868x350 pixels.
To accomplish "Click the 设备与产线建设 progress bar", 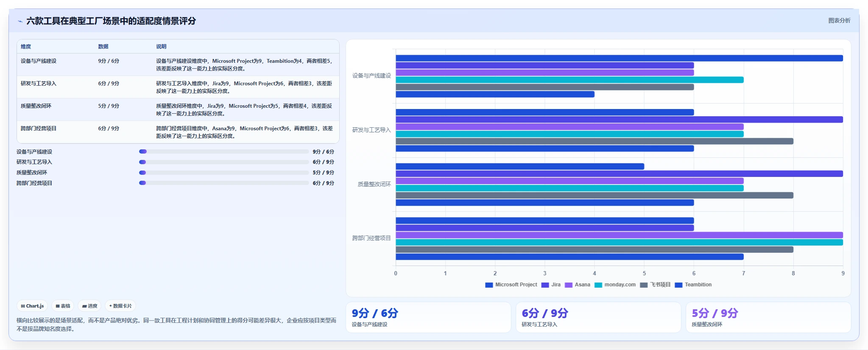I will point(224,151).
